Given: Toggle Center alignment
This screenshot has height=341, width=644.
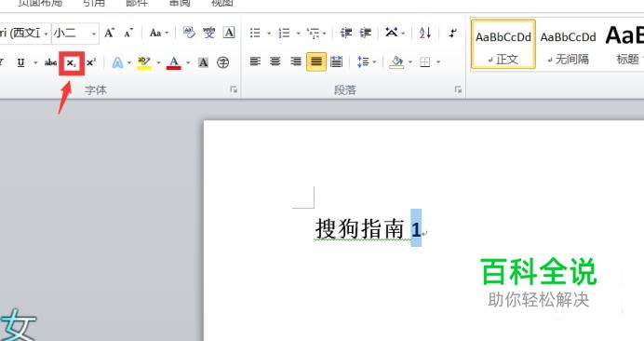Looking at the screenshot, I should pyautogui.click(x=275, y=62).
